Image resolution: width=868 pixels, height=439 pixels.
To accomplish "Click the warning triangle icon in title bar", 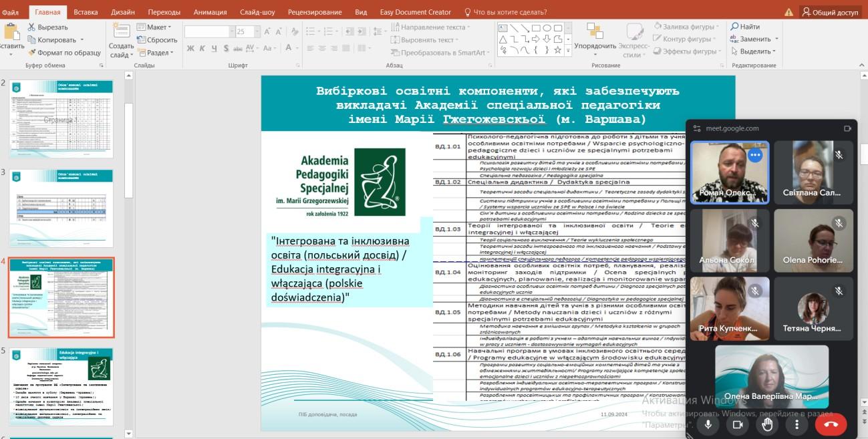I will coord(788,12).
